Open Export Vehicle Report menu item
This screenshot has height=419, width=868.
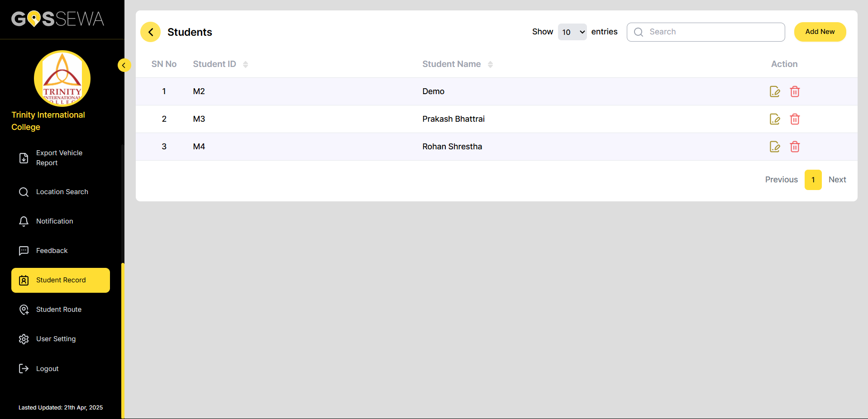pyautogui.click(x=61, y=158)
